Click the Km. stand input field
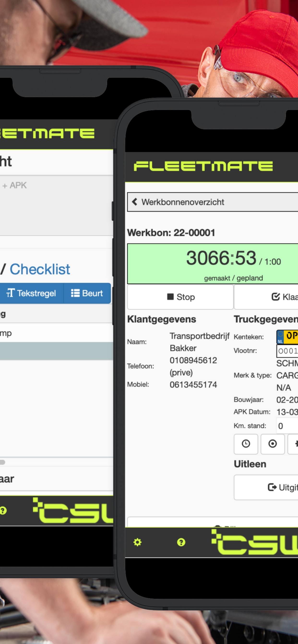 [x=287, y=426]
